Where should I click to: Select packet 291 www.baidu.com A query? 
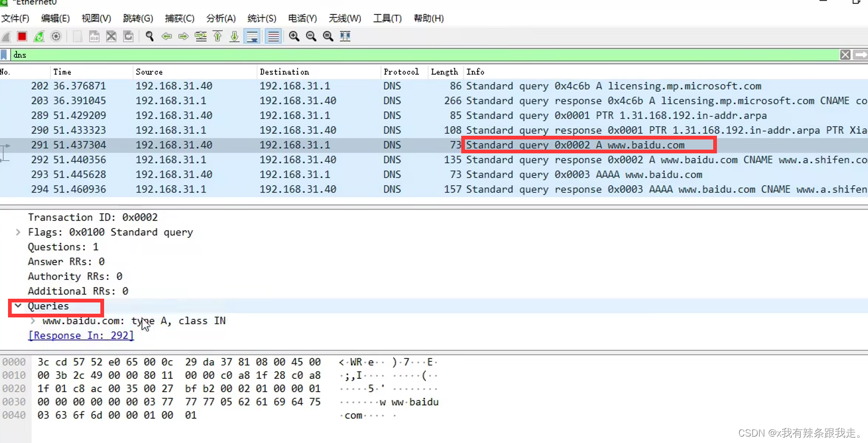click(434, 145)
